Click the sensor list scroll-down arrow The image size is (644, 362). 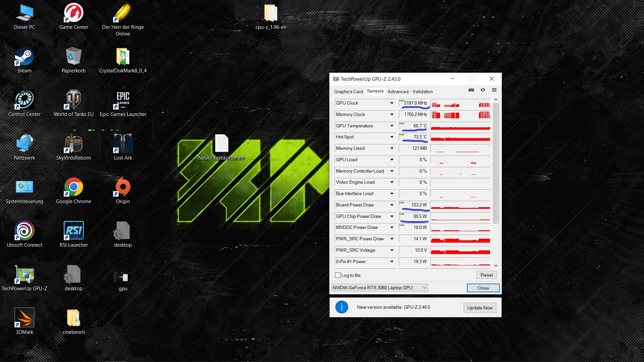(496, 265)
